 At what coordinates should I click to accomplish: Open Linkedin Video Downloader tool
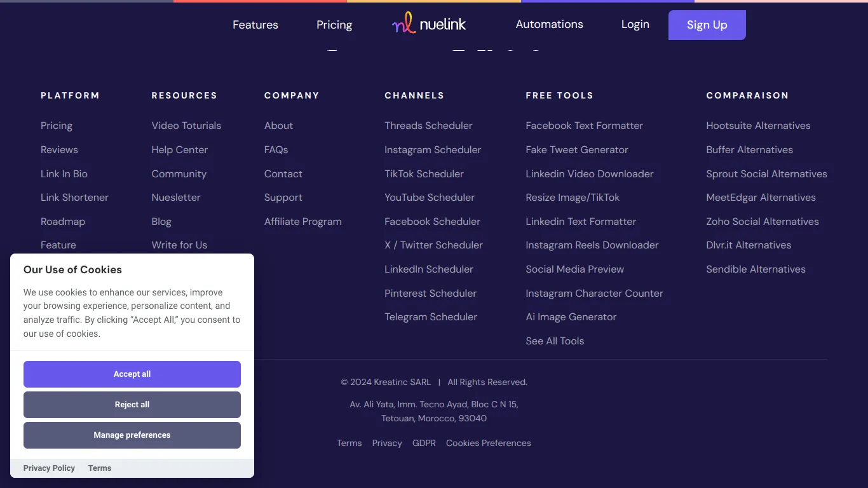[x=590, y=174]
